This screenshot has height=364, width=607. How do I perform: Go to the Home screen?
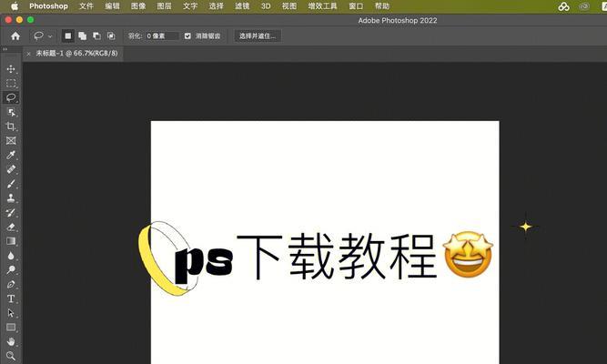click(15, 36)
